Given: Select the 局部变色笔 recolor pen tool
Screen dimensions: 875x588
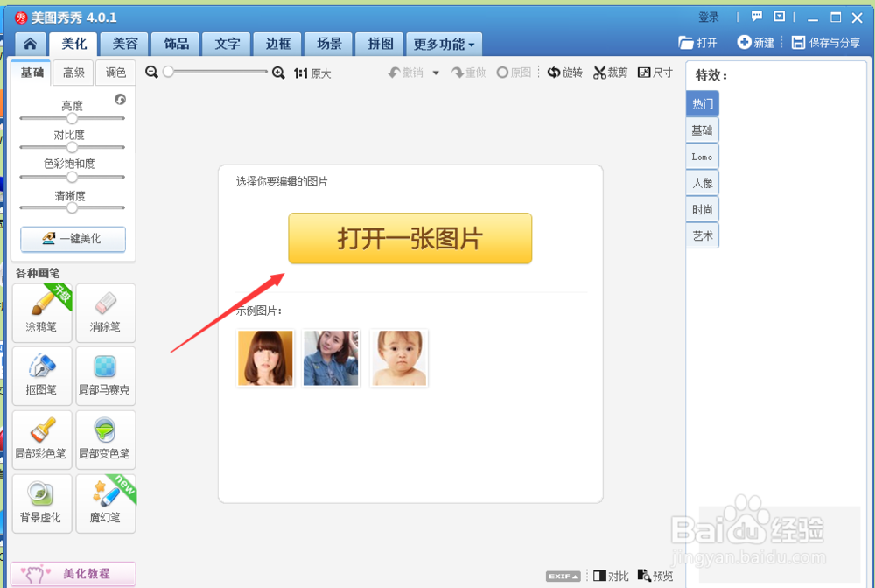Looking at the screenshot, I should [106, 439].
